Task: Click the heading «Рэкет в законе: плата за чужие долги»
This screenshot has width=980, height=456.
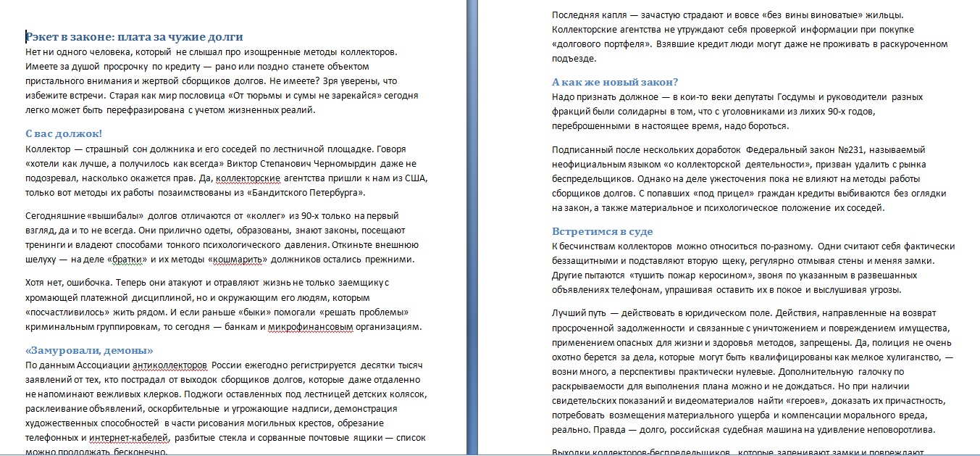Action: tap(133, 36)
